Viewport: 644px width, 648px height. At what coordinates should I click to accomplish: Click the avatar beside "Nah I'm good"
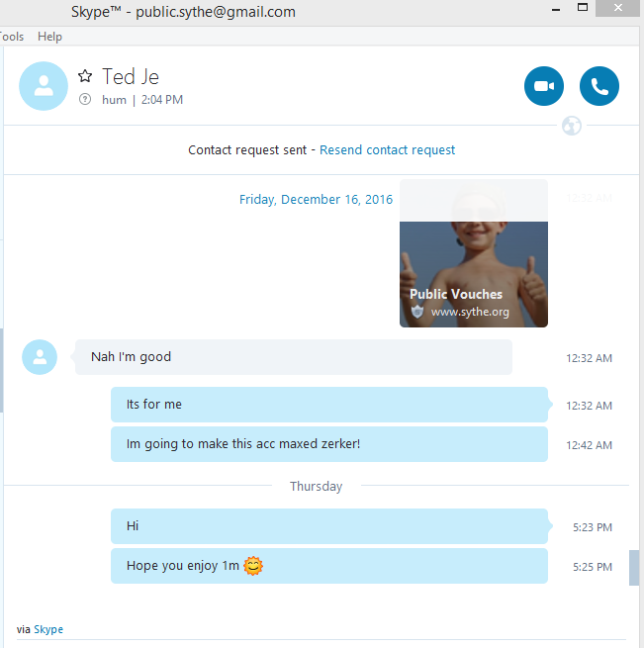click(x=40, y=357)
